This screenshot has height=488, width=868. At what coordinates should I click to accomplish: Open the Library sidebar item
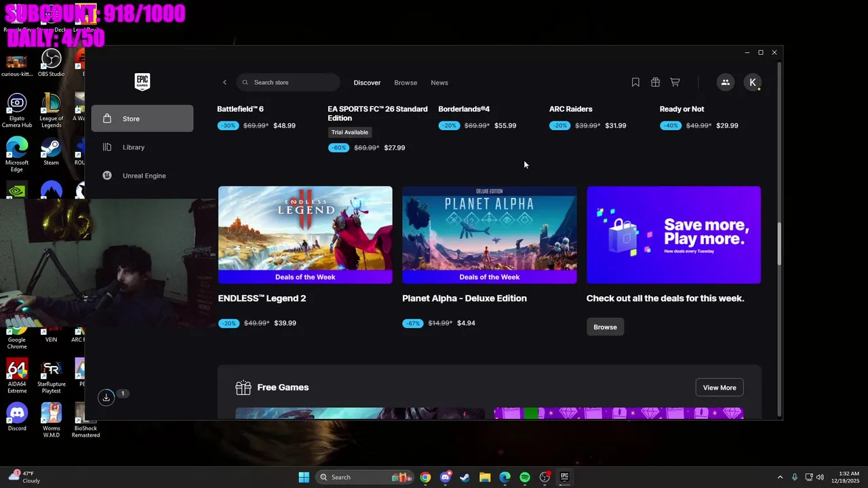point(142,147)
